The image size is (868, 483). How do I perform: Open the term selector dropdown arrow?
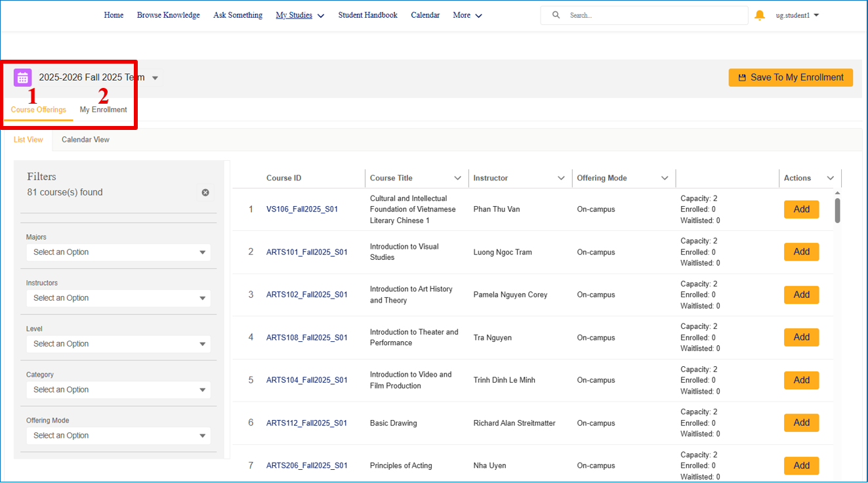click(x=155, y=78)
